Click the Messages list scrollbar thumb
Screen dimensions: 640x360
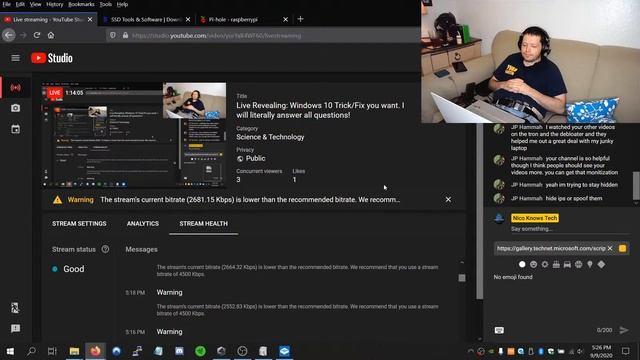pyautogui.click(x=462, y=278)
